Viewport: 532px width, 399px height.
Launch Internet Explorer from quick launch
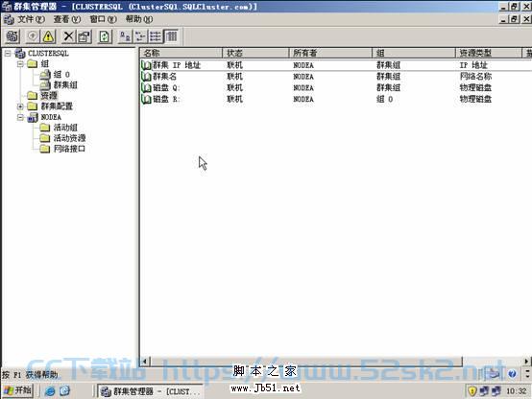point(50,391)
